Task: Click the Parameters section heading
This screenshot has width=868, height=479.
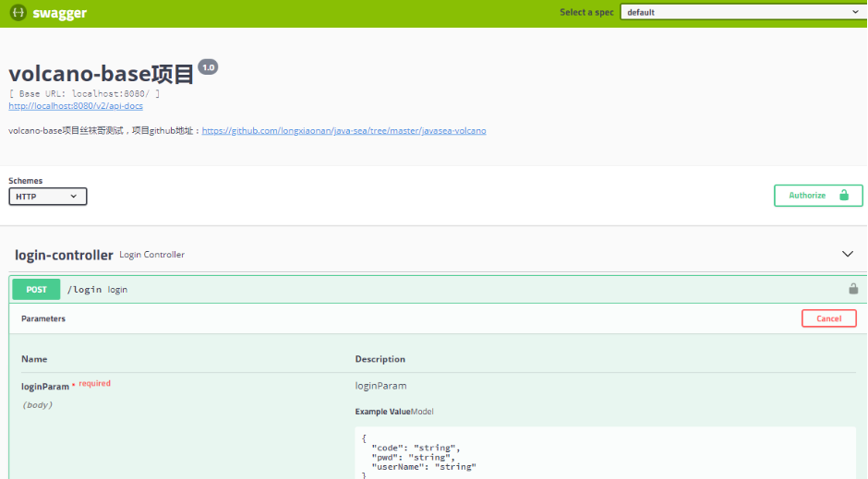Action: click(x=43, y=318)
